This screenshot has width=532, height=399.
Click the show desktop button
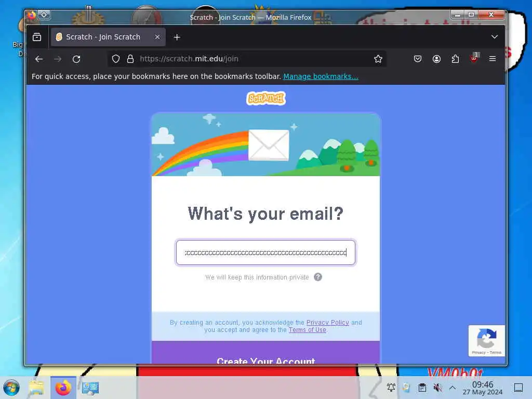tap(518, 388)
